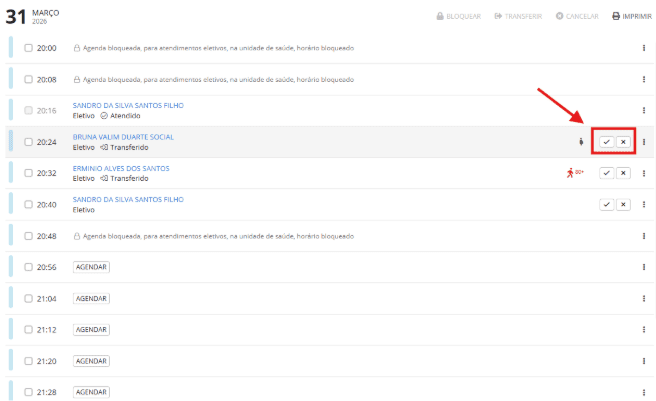Click red elderly 80+ icon on 20:32 row
The height and width of the screenshot is (401, 656).
click(574, 173)
